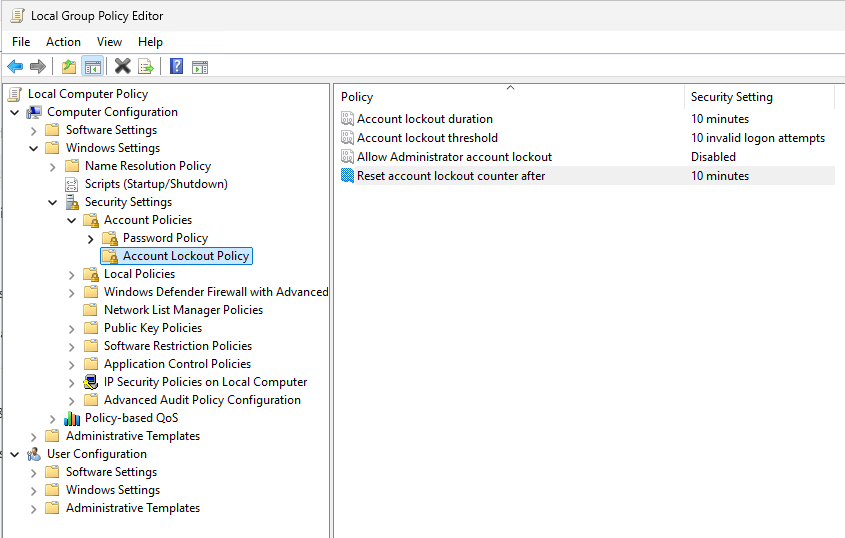Click the Delete X toolbar icon
Image resolution: width=845 pixels, height=538 pixels.
123,66
